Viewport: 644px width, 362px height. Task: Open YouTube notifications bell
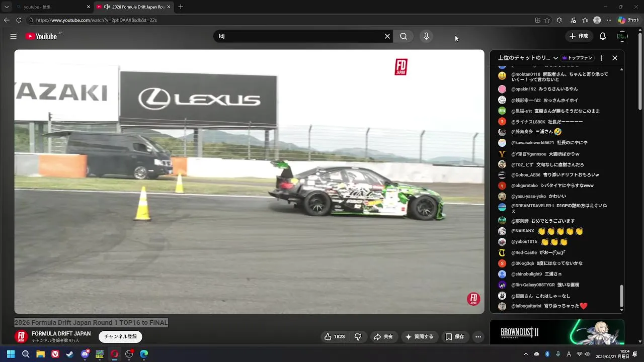[603, 36]
